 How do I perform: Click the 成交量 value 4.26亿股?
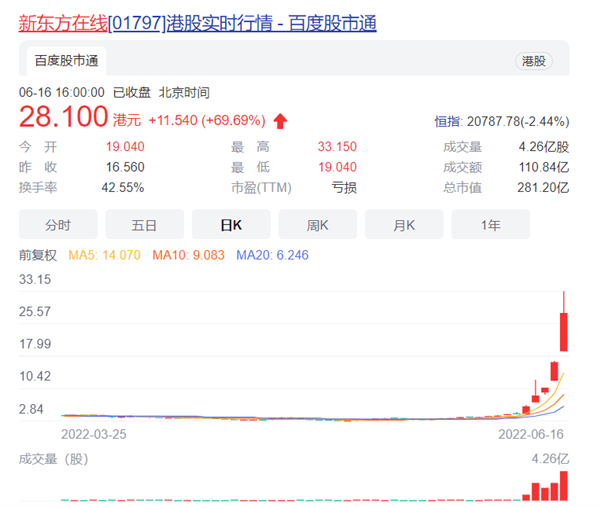[544, 147]
